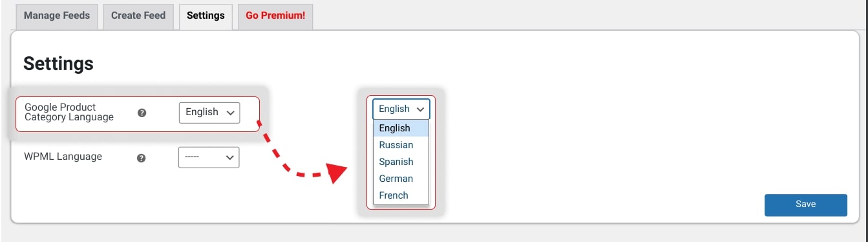Choose Russian from the language list

pos(401,145)
